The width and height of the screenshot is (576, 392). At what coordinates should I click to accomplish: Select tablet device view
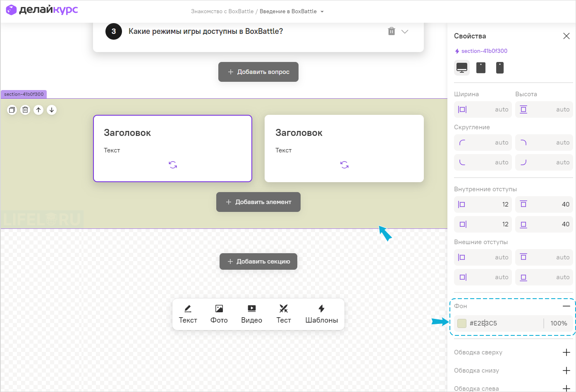point(481,68)
